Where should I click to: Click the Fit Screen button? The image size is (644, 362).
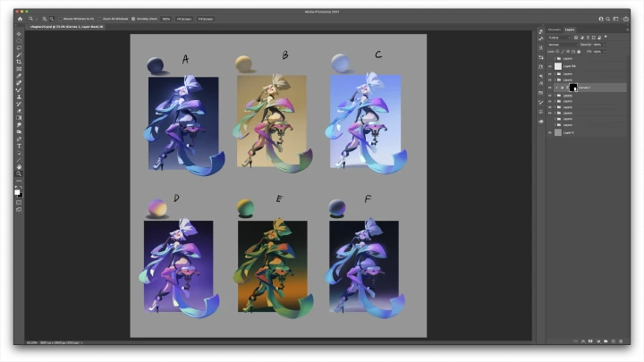[183, 18]
